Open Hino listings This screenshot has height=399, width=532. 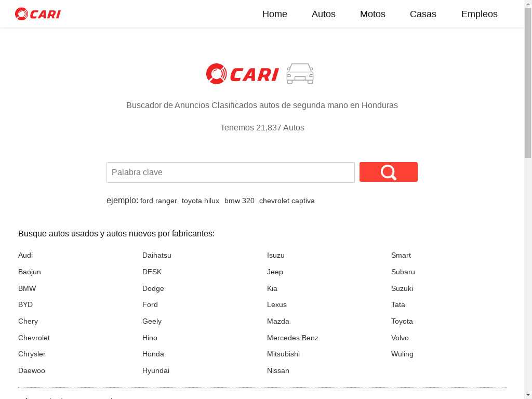point(150,338)
